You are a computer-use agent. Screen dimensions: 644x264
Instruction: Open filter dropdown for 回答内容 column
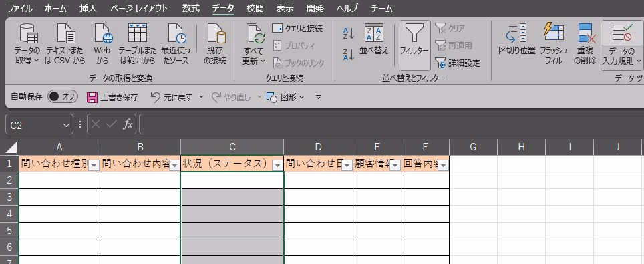444,165
